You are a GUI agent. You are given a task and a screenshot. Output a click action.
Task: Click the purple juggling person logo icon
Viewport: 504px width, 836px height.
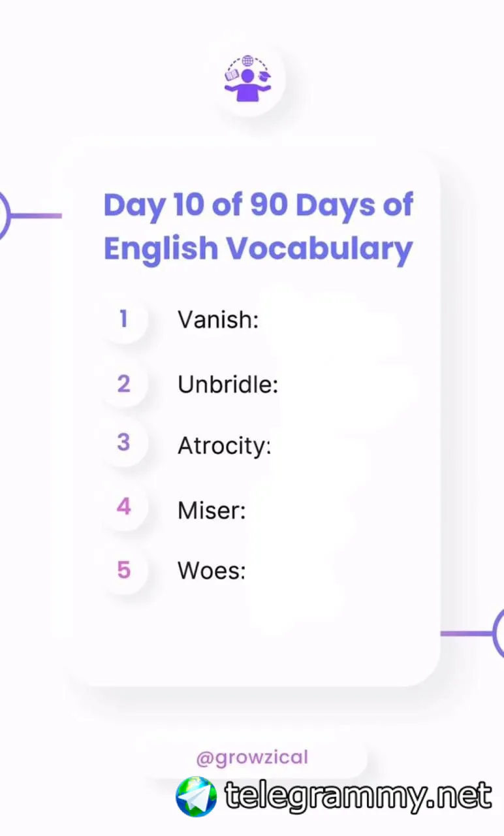tap(247, 78)
